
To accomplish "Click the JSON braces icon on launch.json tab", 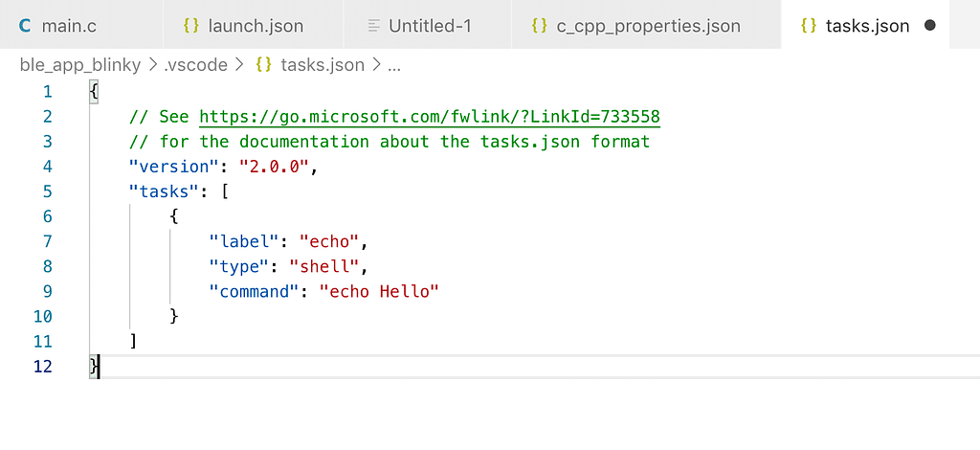I will click(191, 26).
